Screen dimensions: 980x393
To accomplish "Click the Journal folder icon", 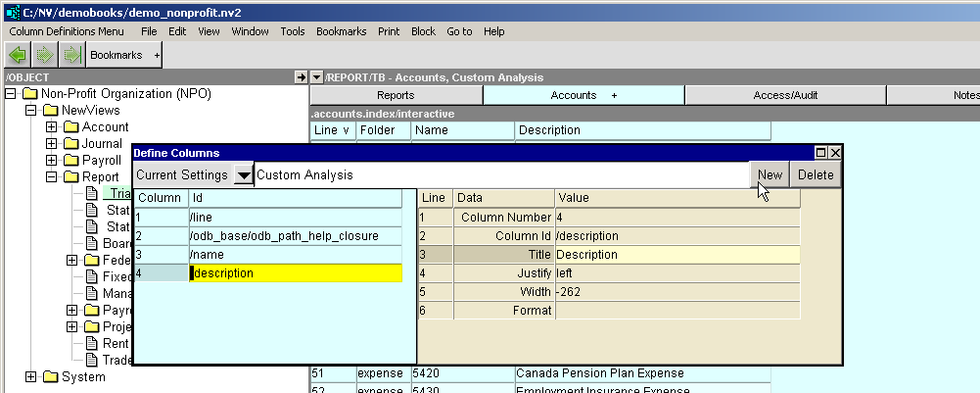I will pos(70,144).
